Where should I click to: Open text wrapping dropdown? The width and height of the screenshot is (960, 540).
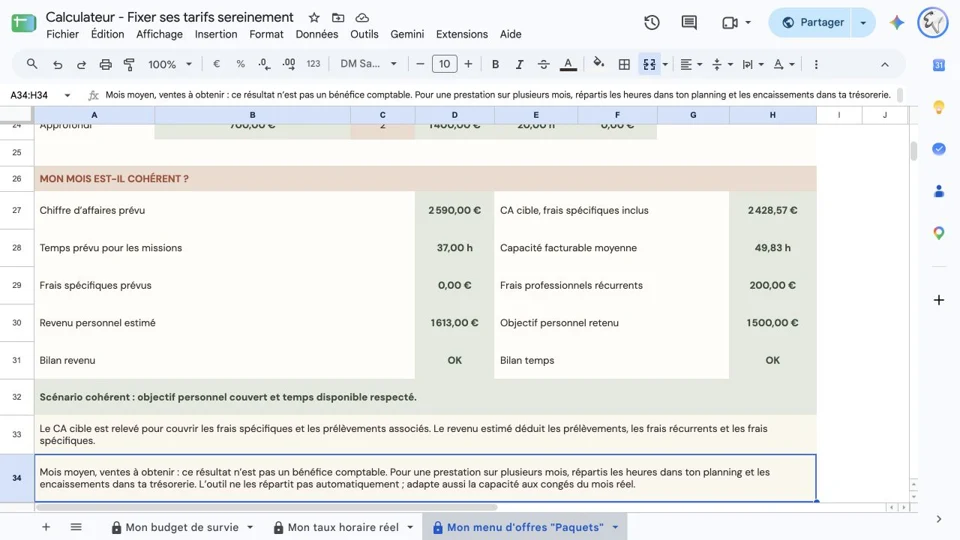coord(752,64)
